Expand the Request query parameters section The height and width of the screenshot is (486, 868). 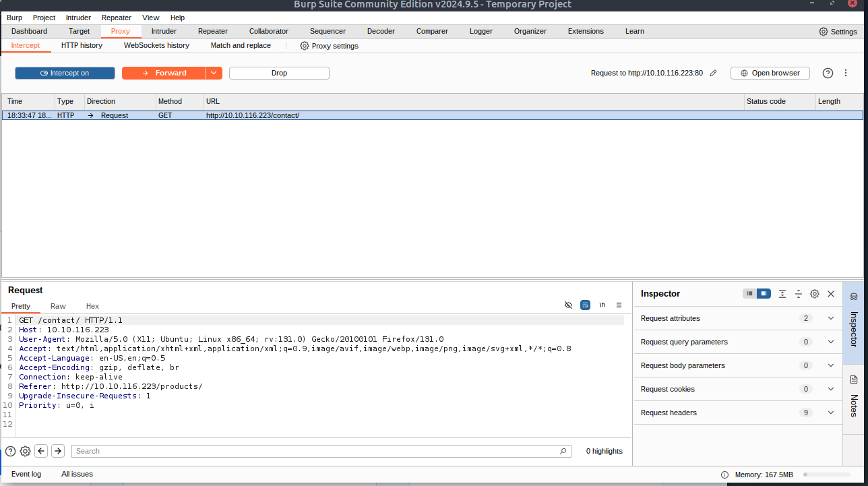click(x=738, y=342)
